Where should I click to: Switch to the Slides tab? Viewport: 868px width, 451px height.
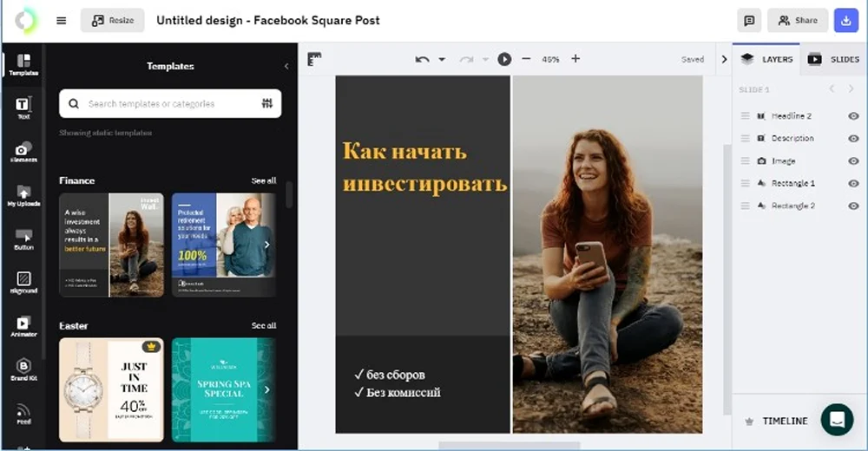pos(834,59)
